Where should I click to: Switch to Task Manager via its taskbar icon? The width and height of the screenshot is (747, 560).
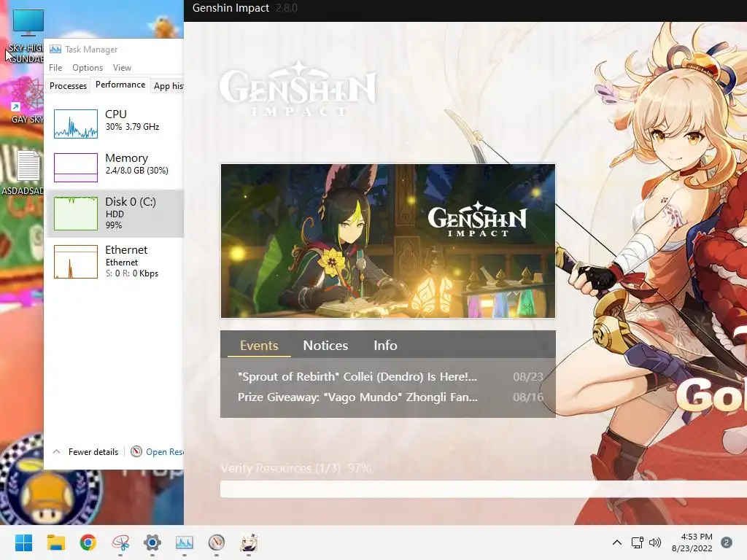tap(185, 542)
